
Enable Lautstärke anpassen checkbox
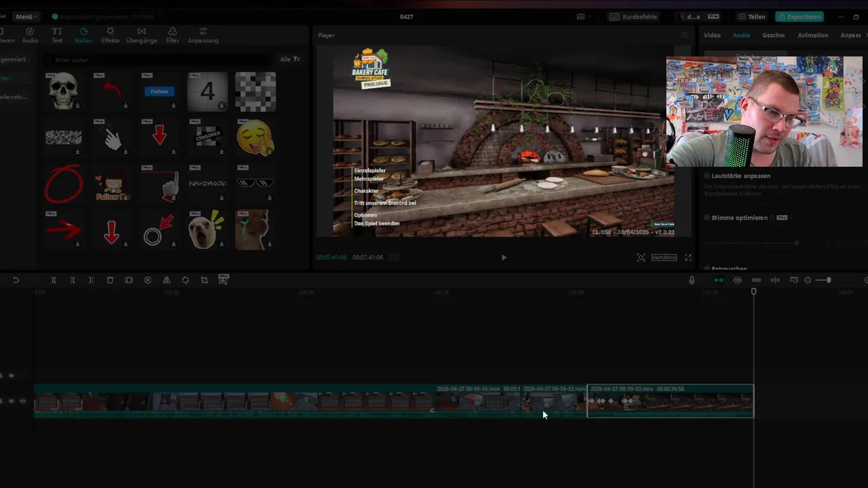click(707, 176)
